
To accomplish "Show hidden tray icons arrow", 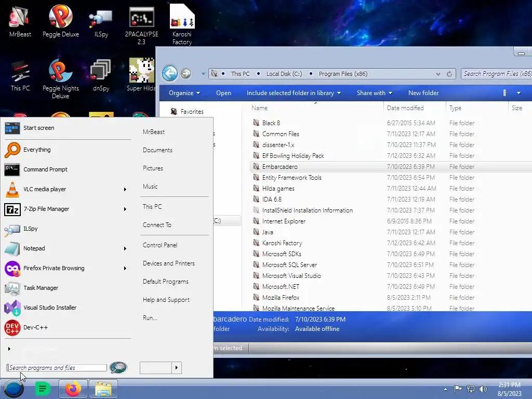I will click(445, 389).
